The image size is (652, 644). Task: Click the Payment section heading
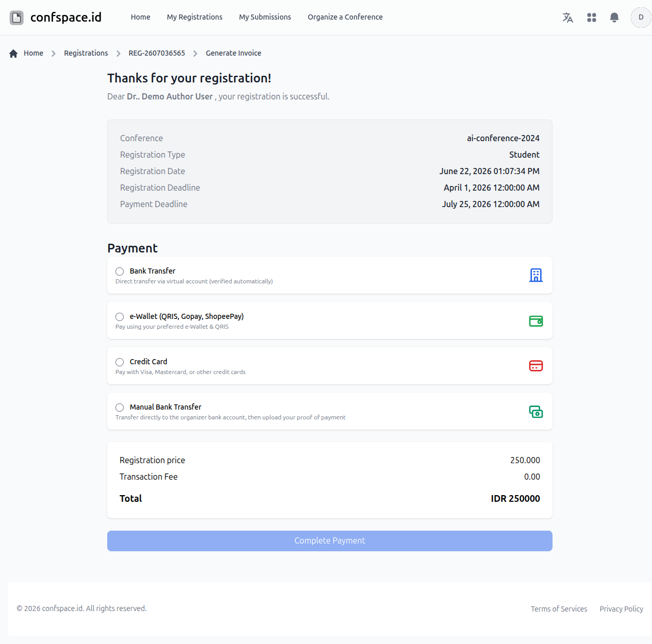pyautogui.click(x=132, y=248)
